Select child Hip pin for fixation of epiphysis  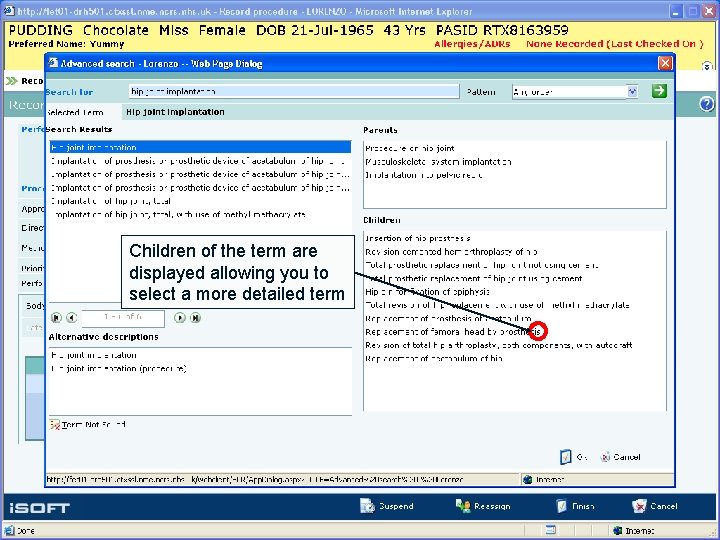[427, 292]
